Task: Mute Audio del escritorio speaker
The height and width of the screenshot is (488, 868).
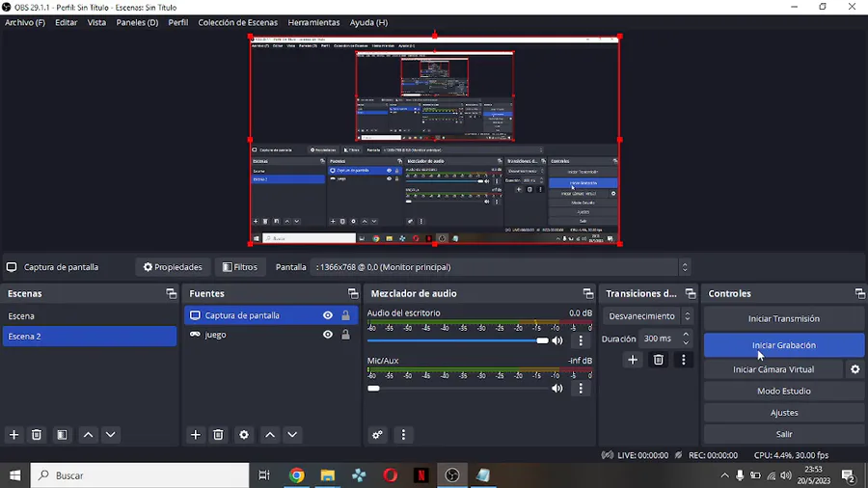Action: 557,340
